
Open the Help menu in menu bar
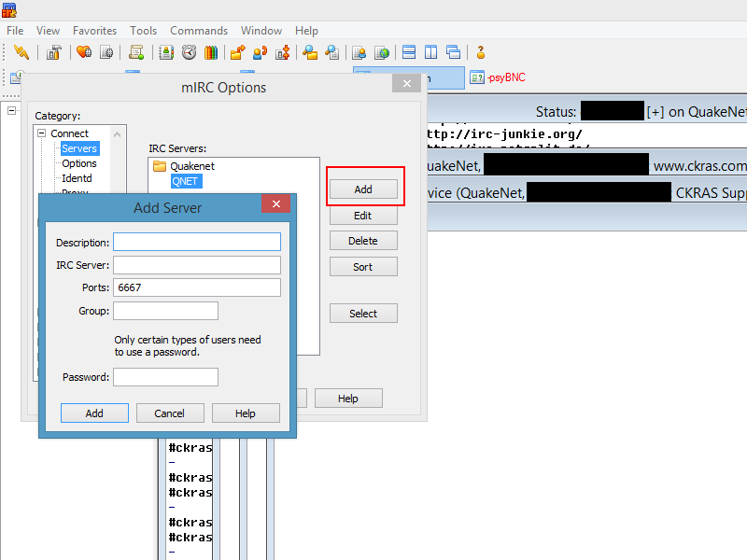(x=306, y=31)
